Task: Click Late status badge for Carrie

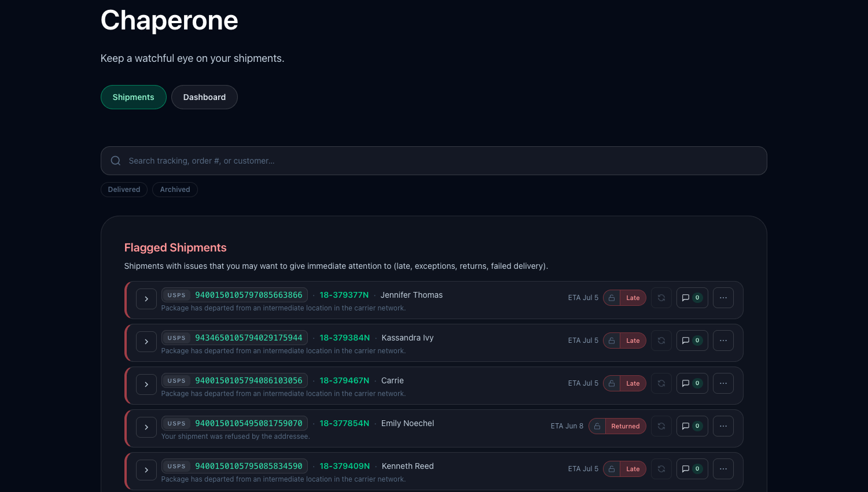Action: tap(633, 383)
